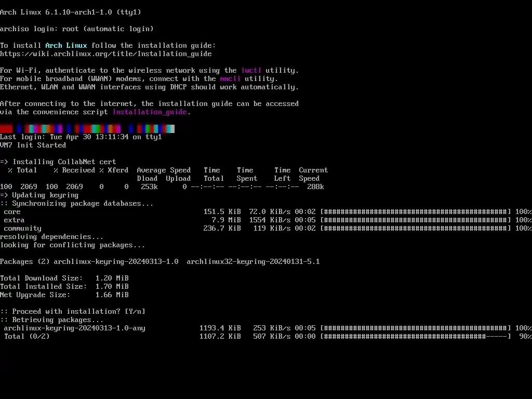This screenshot has width=532, height=399.
Task: Click the 'VM7 Init Started' line
Action: pos(33,145)
